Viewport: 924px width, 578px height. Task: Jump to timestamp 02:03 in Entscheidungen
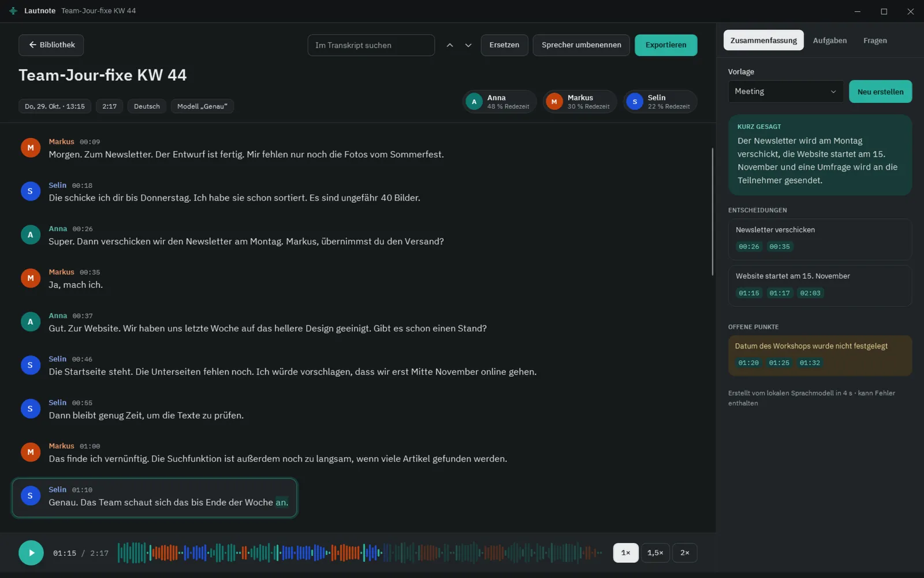pyautogui.click(x=810, y=293)
